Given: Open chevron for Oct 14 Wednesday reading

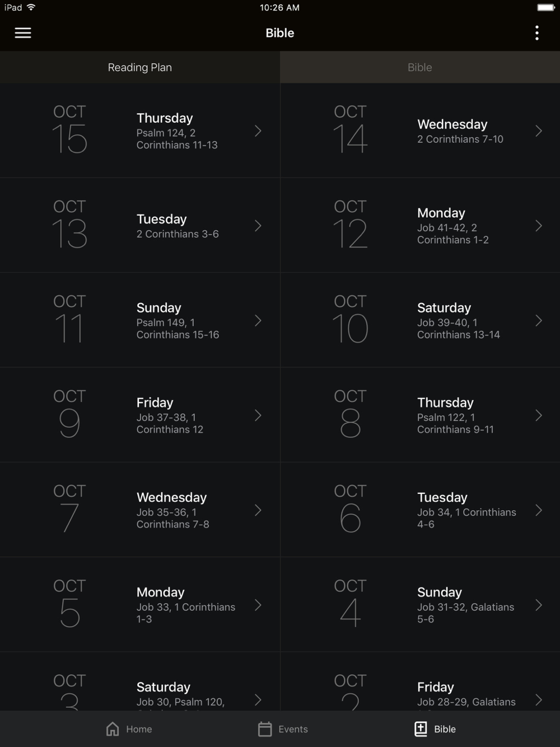Looking at the screenshot, I should [539, 131].
